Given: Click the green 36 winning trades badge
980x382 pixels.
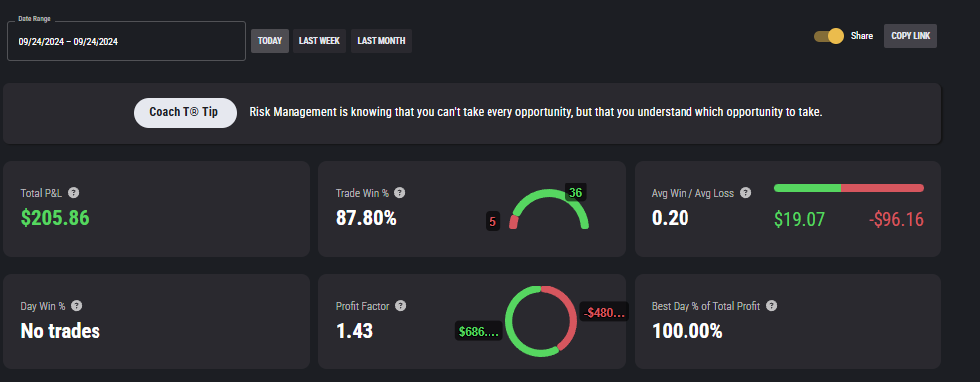Looking at the screenshot, I should [576, 193].
